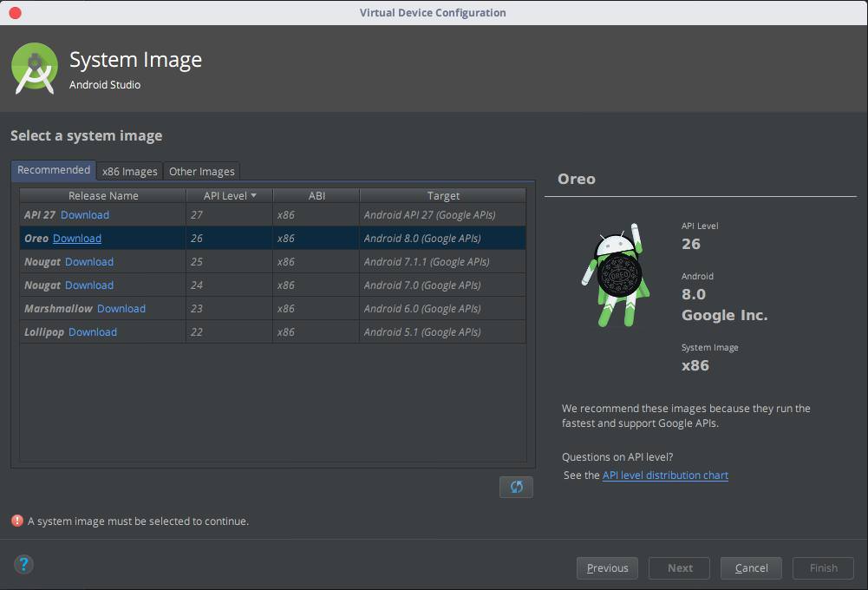Click the Select a system image heading
Screen dimensions: 868x590
(87, 135)
